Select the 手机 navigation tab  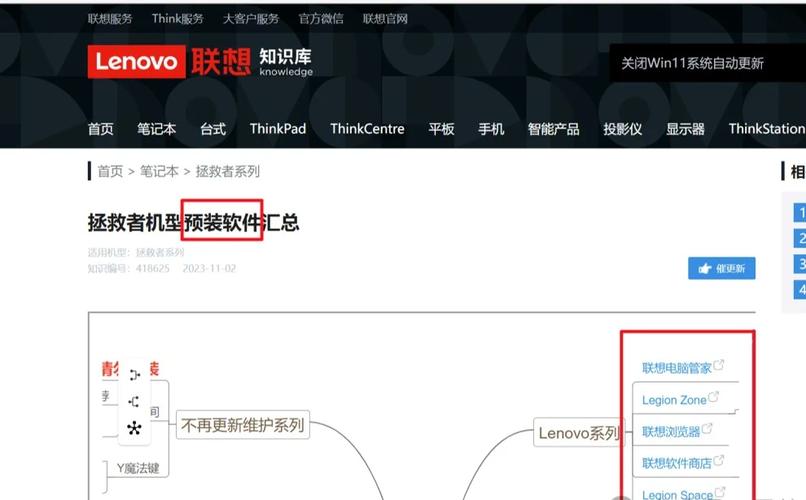pos(491,128)
